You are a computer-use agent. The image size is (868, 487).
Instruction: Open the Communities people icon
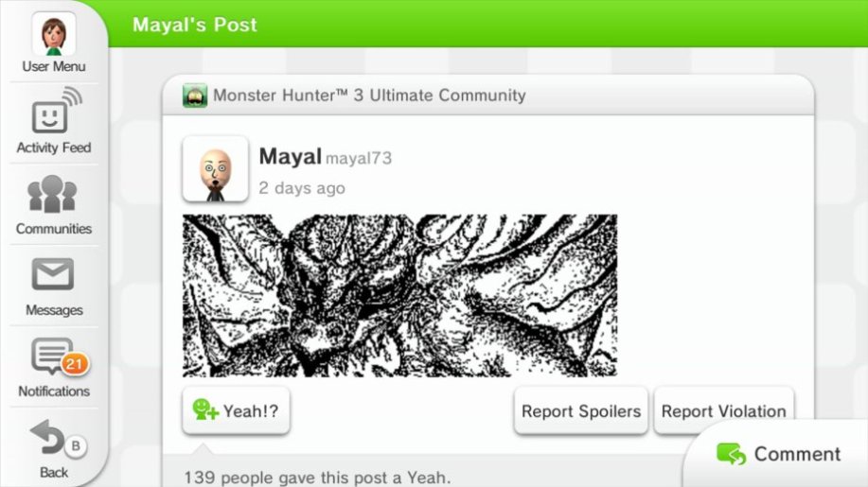[53, 194]
